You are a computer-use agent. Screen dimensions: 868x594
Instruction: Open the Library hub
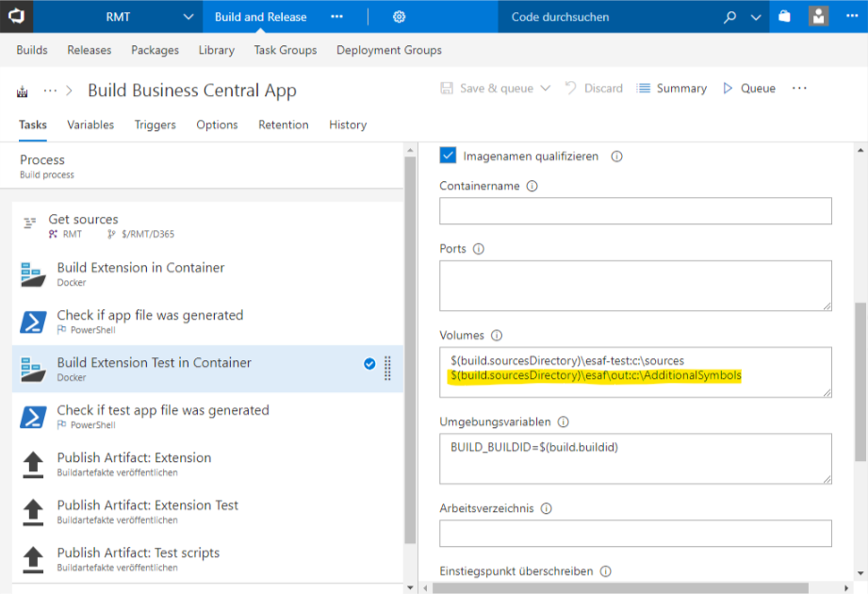click(x=217, y=50)
